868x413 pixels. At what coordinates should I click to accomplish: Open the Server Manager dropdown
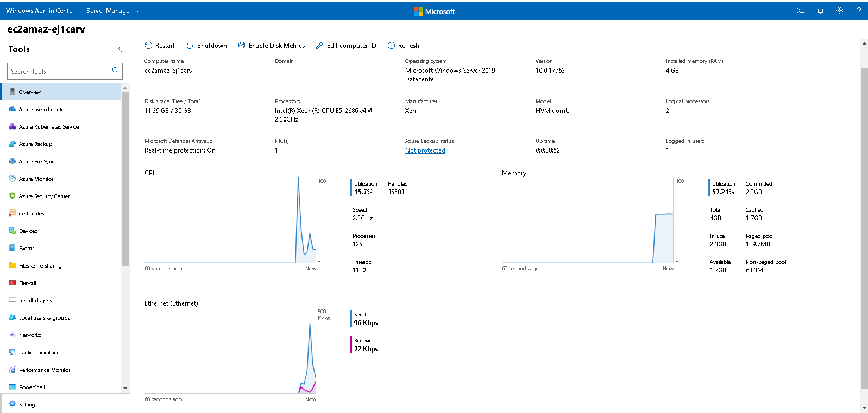(x=113, y=11)
